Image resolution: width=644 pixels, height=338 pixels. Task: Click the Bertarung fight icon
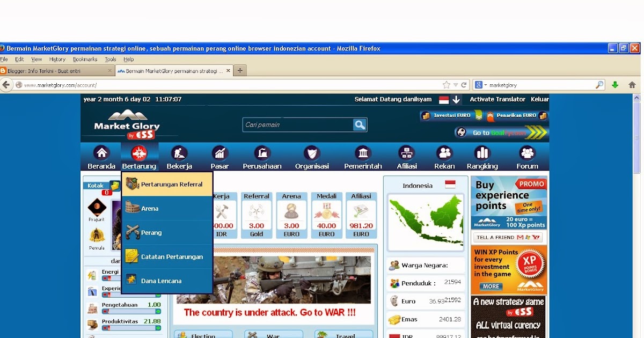pyautogui.click(x=139, y=153)
